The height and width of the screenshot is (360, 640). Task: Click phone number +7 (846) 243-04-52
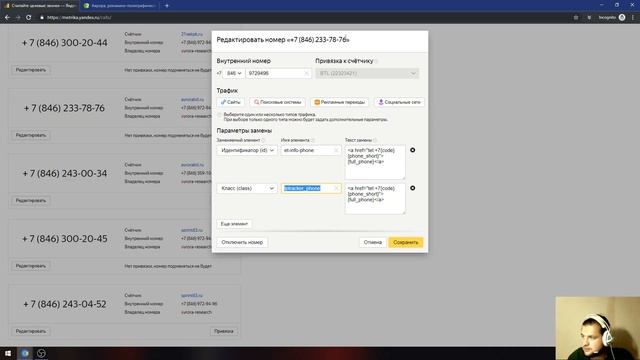(65, 304)
